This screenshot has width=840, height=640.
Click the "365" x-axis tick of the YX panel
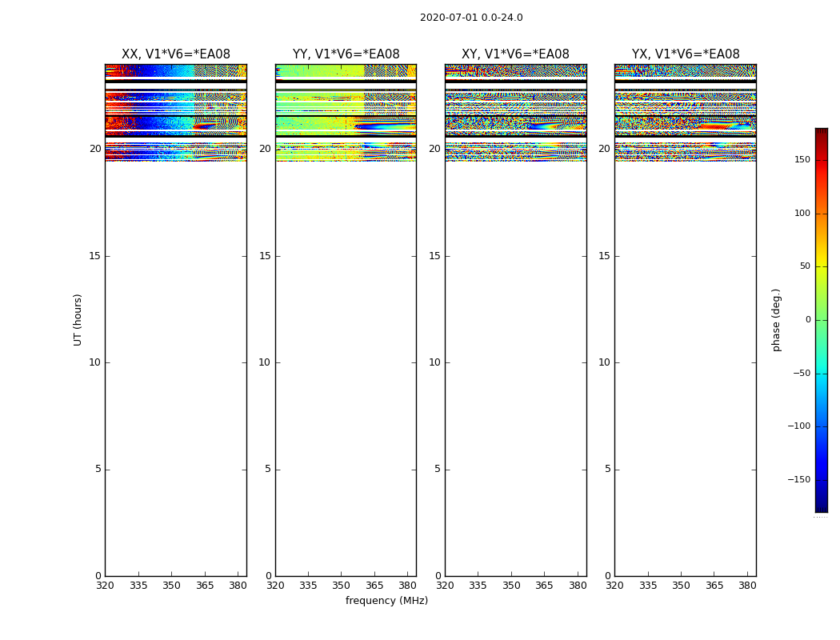pos(714,586)
